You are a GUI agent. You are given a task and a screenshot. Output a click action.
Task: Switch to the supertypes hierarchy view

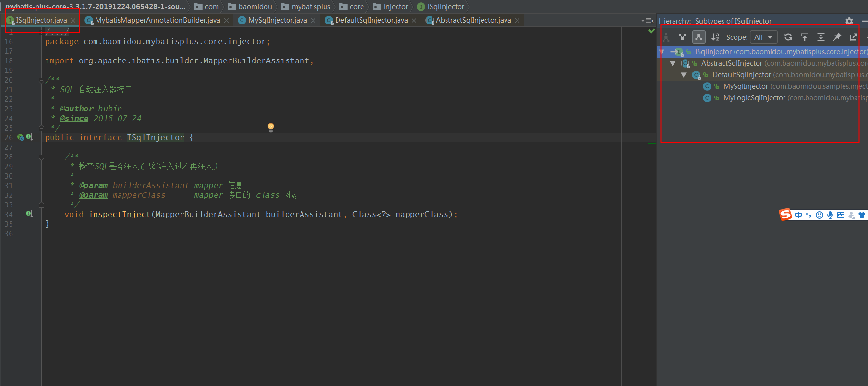click(x=682, y=37)
